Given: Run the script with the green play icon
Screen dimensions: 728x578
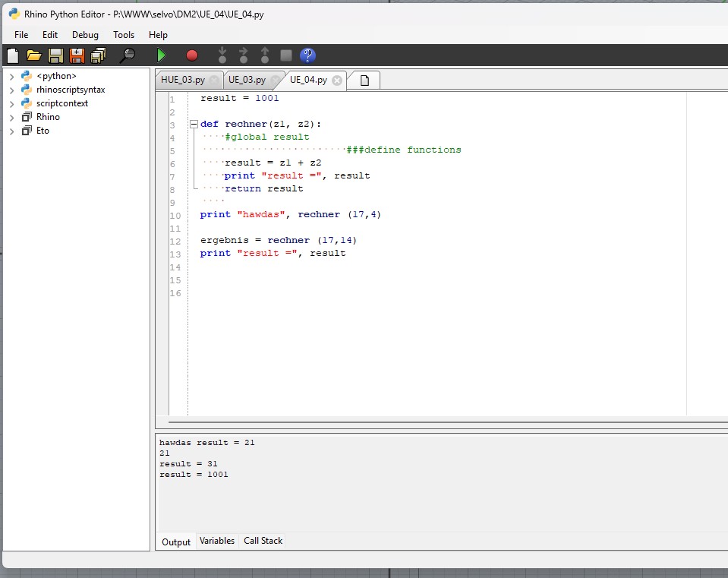Looking at the screenshot, I should 160,55.
